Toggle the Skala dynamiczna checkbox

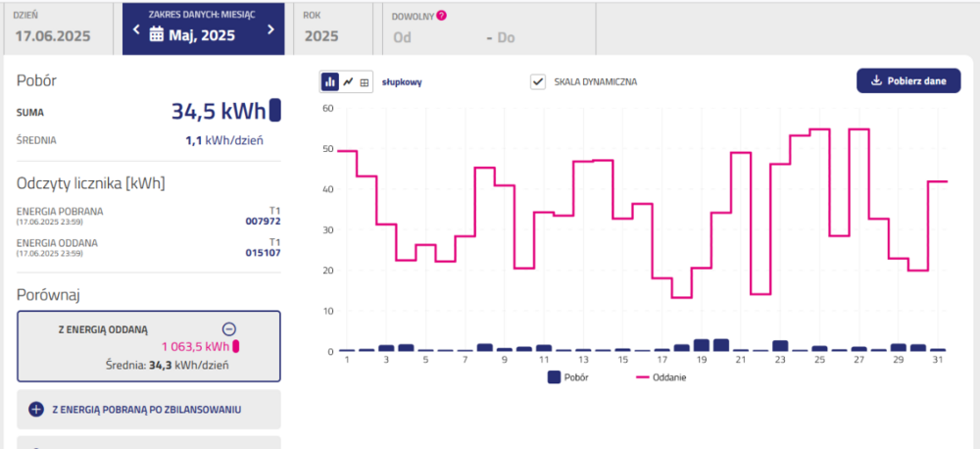click(538, 81)
